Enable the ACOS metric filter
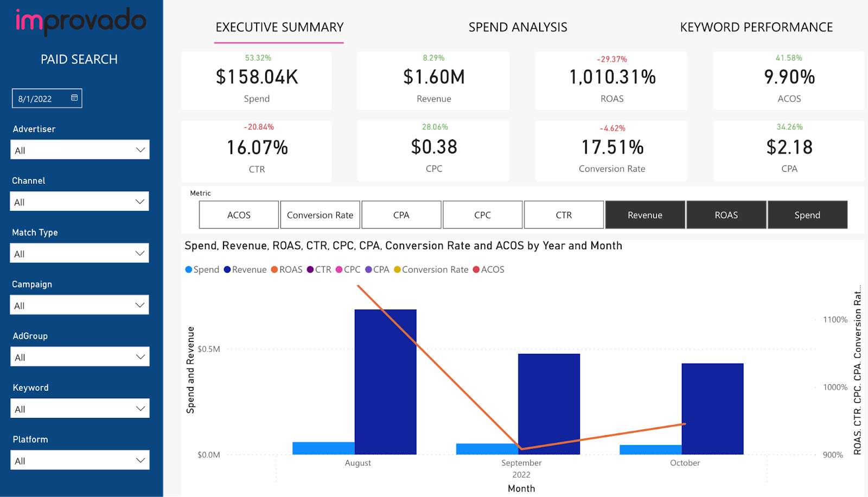868x497 pixels. click(x=239, y=215)
